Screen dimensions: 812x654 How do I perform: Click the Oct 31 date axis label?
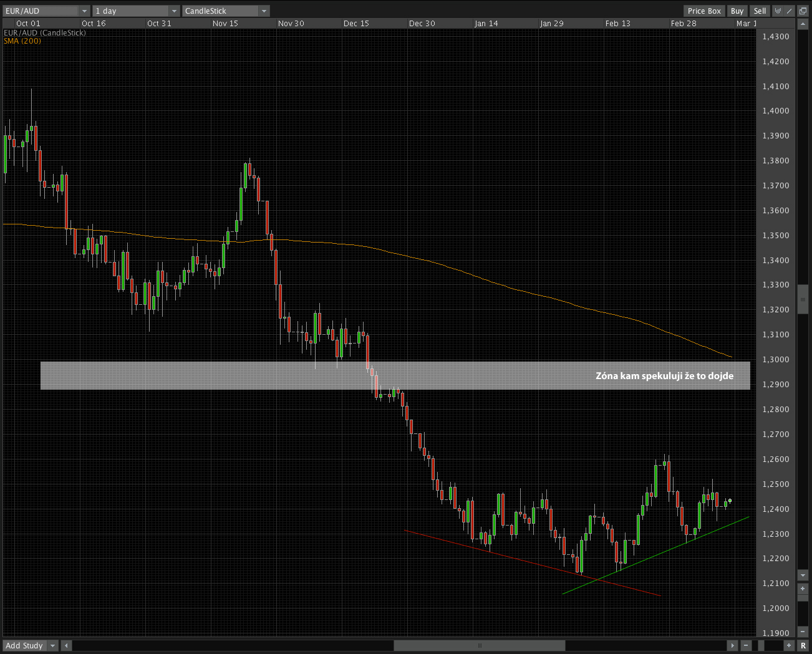tap(159, 24)
